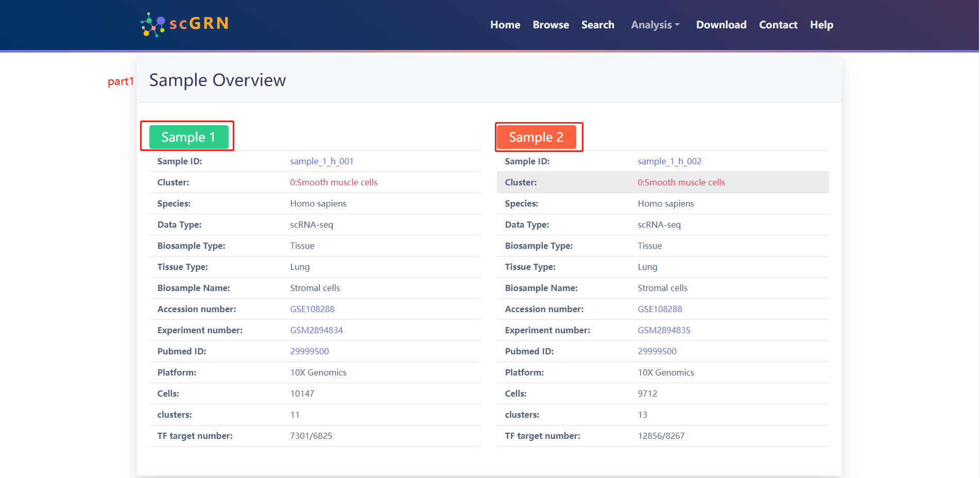The height and width of the screenshot is (478, 980).
Task: Open experiment number GSM2894834
Action: pos(316,330)
